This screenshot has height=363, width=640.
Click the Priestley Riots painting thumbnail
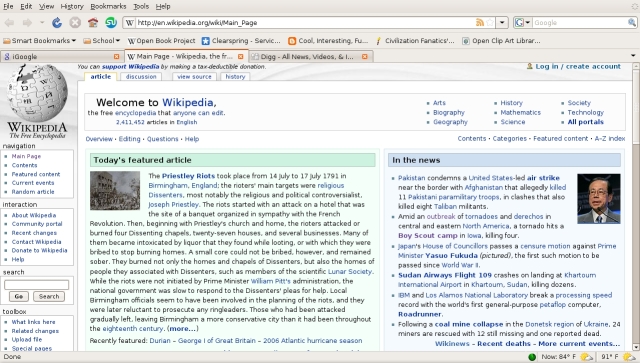(115, 191)
